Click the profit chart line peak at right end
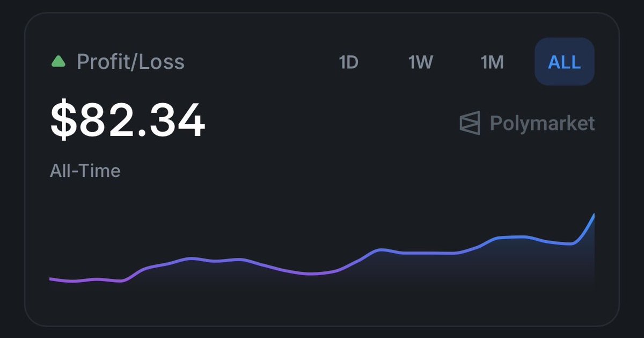The width and height of the screenshot is (644, 338). [593, 215]
